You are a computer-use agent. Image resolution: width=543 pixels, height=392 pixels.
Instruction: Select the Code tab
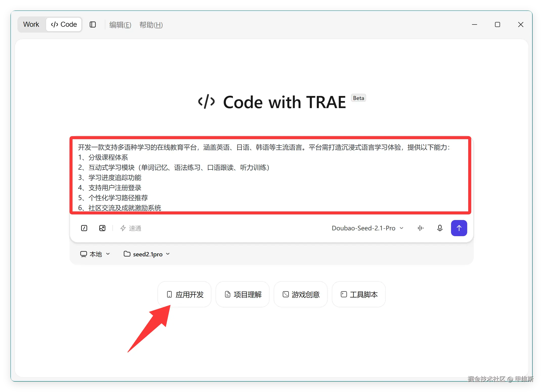pyautogui.click(x=64, y=24)
